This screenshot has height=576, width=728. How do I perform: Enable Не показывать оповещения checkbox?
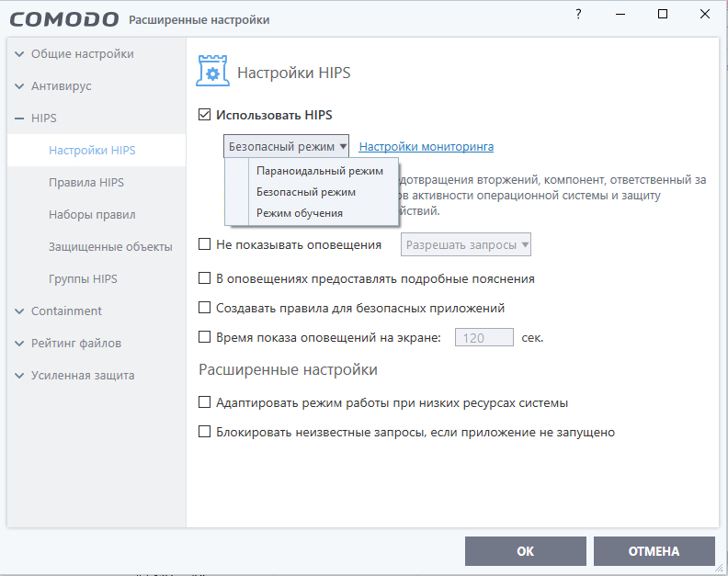(x=204, y=244)
